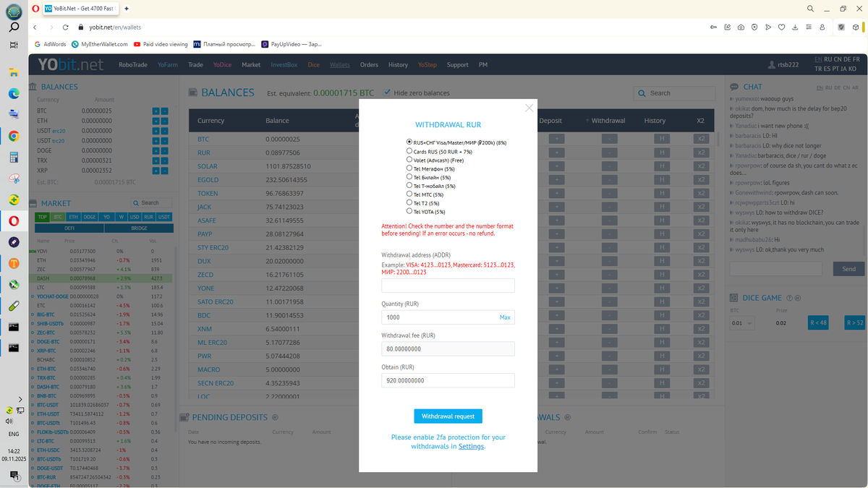Screen dimensions: 868x488
Task: Click the Withdrawal address input field
Action: pyautogui.click(x=448, y=286)
